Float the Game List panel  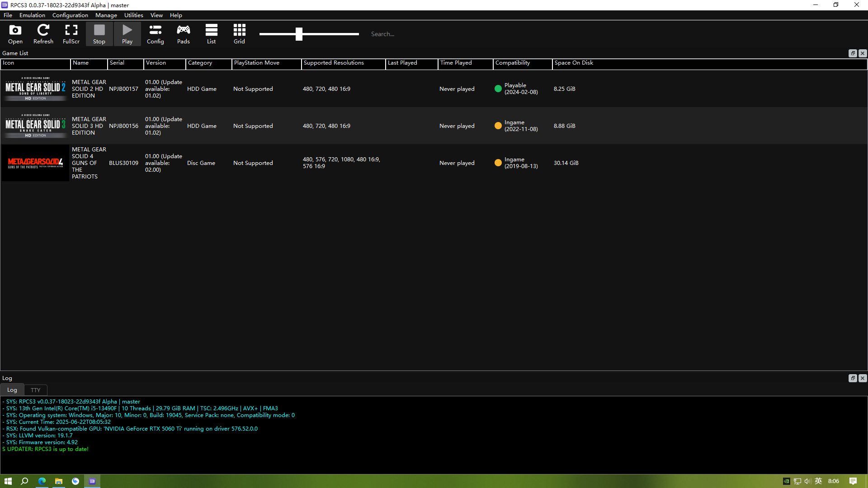pos(853,53)
